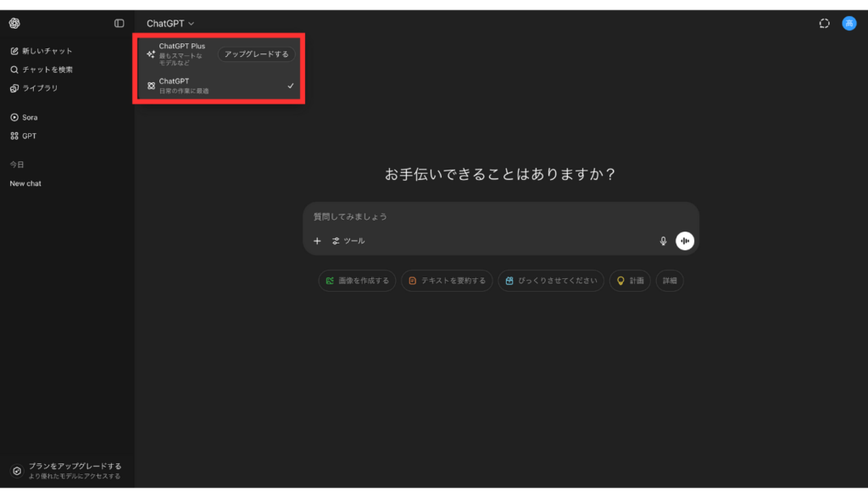
Task: Click the ChatGPT logo icon in sidebar
Action: point(14,23)
